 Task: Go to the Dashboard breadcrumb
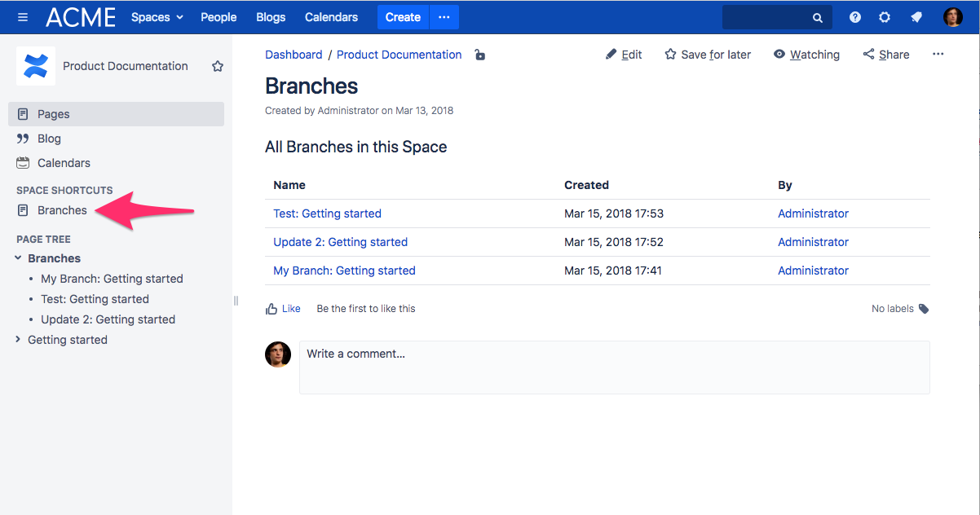pos(294,55)
